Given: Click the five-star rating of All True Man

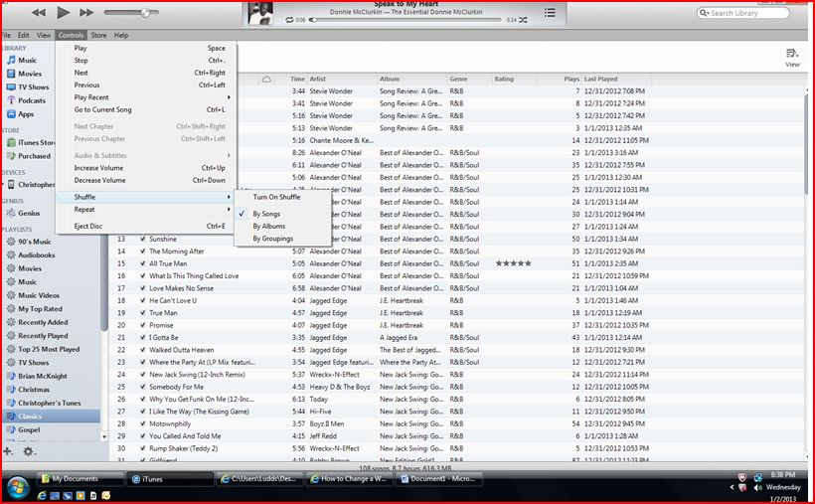Looking at the screenshot, I should point(513,263).
